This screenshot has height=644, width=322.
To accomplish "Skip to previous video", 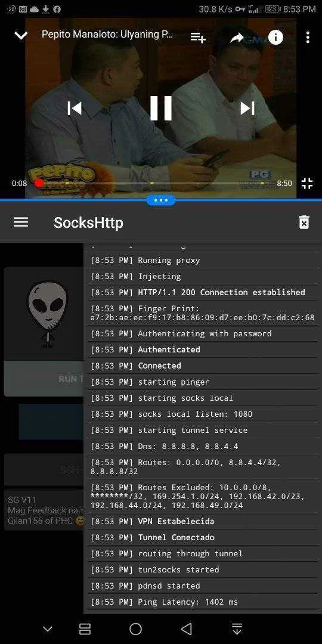I will (x=75, y=108).
